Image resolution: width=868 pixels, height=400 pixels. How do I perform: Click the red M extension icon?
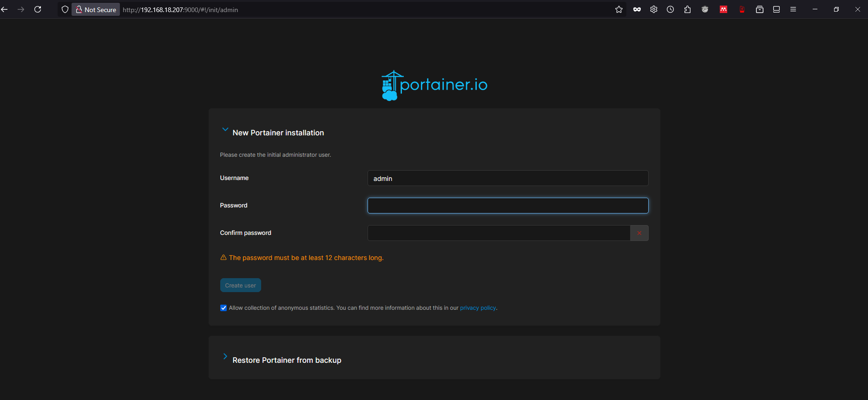[x=723, y=9]
